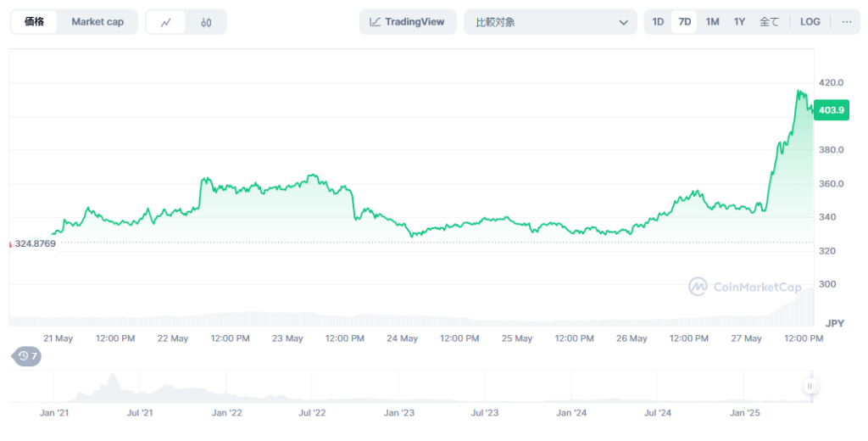Toggle LOG scale on the chart
This screenshot has height=441, width=868.
pyautogui.click(x=810, y=22)
